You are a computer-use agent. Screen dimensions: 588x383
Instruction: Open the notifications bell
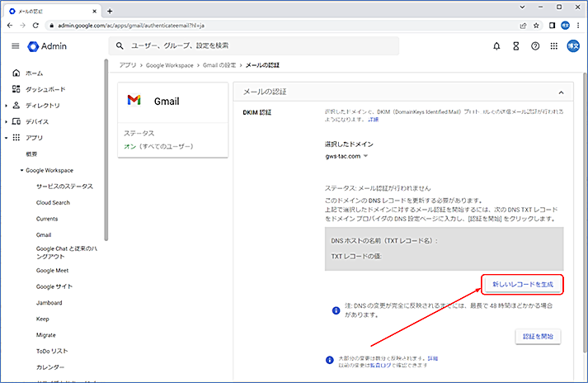[496, 46]
